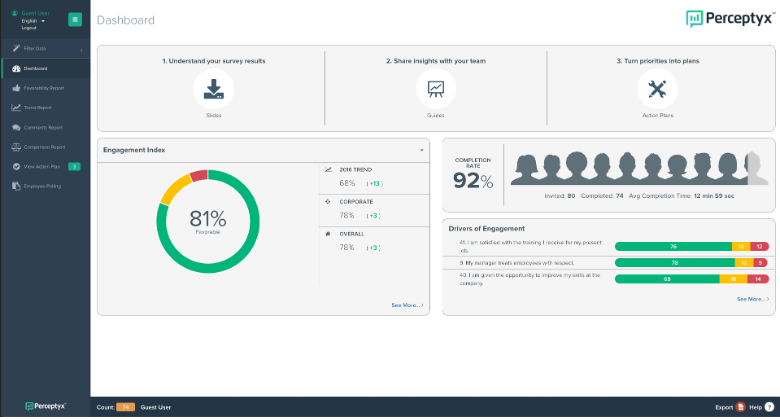
Task: Open the Comparison Report menu item
Action: click(45, 147)
